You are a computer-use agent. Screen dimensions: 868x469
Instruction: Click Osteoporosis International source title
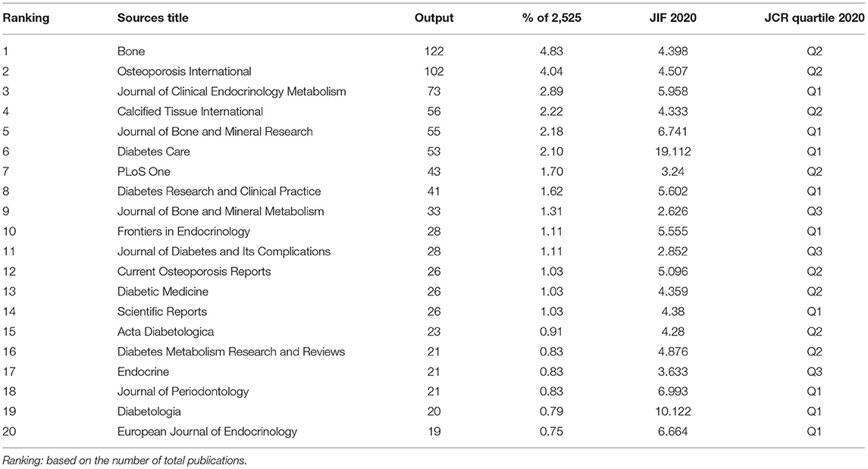click(x=184, y=71)
